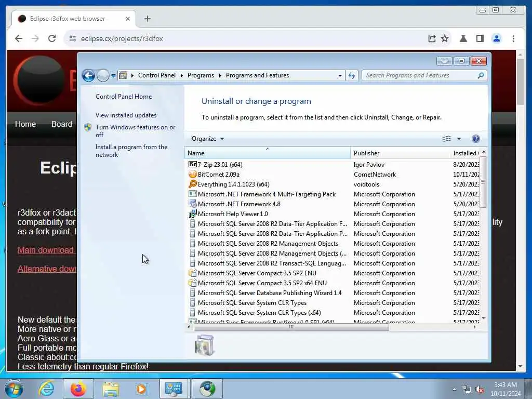Image resolution: width=532 pixels, height=399 pixels.
Task: Open the browser profile avatar
Action: pos(496,38)
